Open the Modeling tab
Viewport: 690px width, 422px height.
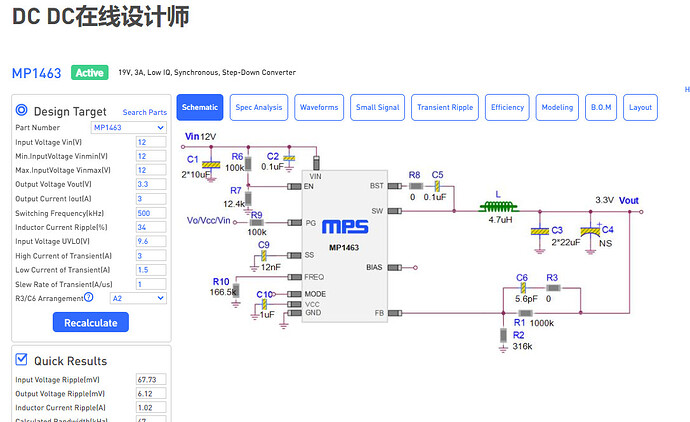[557, 107]
